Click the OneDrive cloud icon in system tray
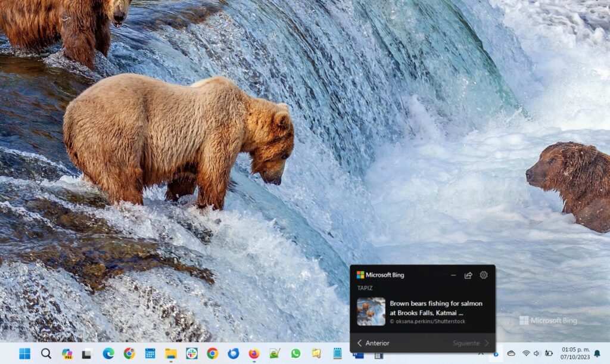The height and width of the screenshot is (364, 610). click(512, 353)
